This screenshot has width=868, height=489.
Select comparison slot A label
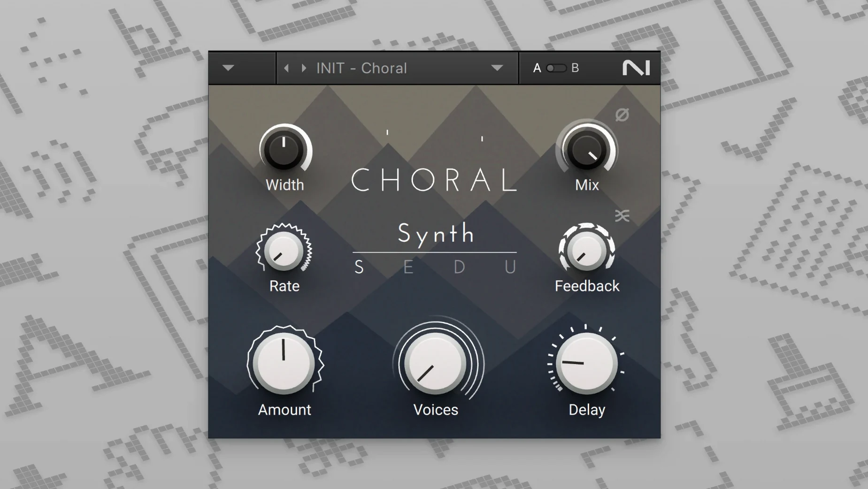pyautogui.click(x=537, y=68)
